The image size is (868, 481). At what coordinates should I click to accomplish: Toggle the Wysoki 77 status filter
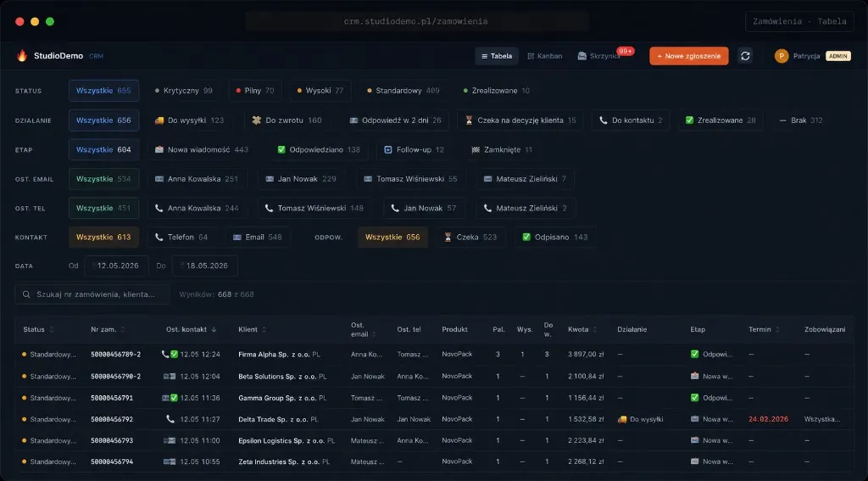(320, 91)
